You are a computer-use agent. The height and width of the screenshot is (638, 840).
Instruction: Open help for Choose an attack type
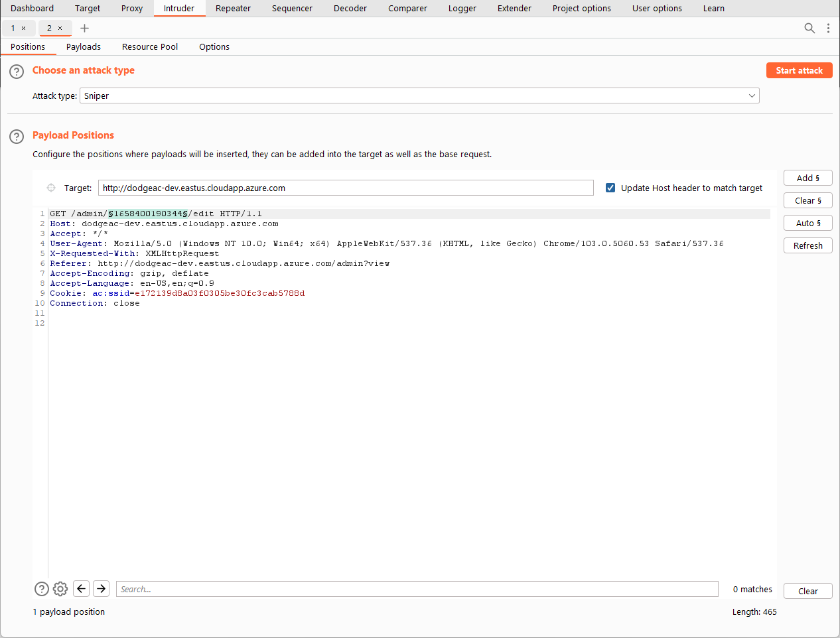pyautogui.click(x=17, y=72)
